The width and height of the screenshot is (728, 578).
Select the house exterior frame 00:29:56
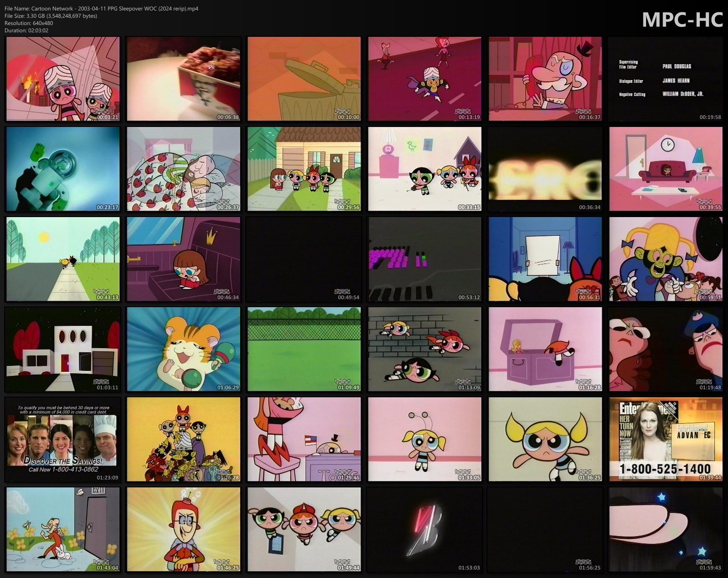coord(304,169)
